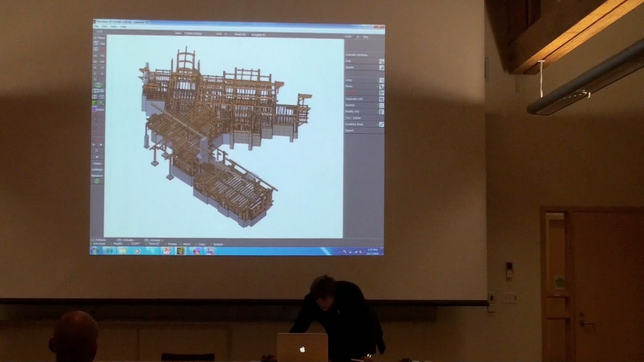This screenshot has width=644, height=362.
Task: Click the Settings button in left toolbar
Action: (x=97, y=170)
